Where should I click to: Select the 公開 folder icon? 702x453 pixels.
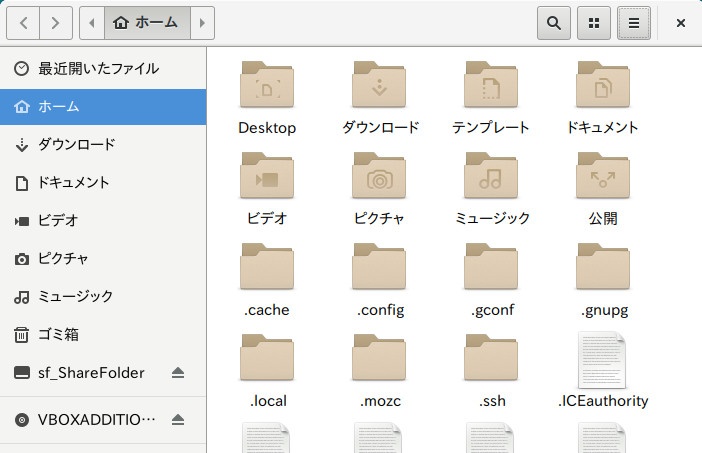click(603, 175)
